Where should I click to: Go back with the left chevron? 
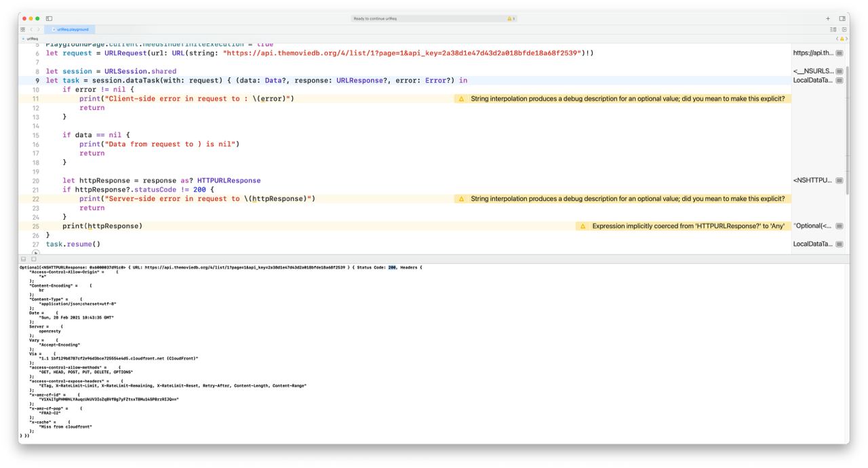(x=31, y=29)
